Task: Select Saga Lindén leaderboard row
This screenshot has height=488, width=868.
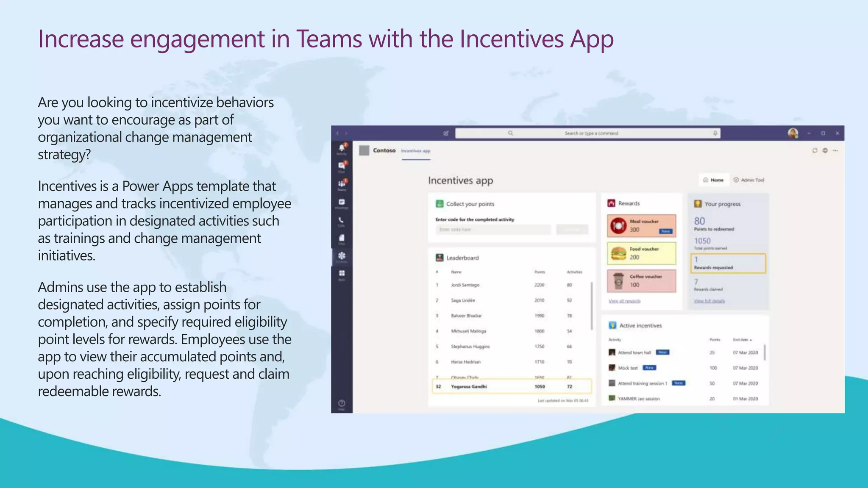Action: [x=511, y=300]
